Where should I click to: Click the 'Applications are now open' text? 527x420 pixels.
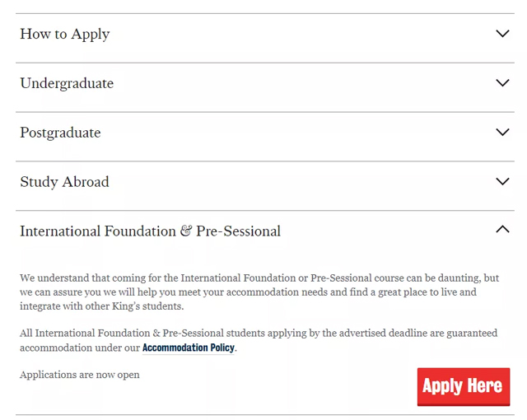click(x=80, y=375)
